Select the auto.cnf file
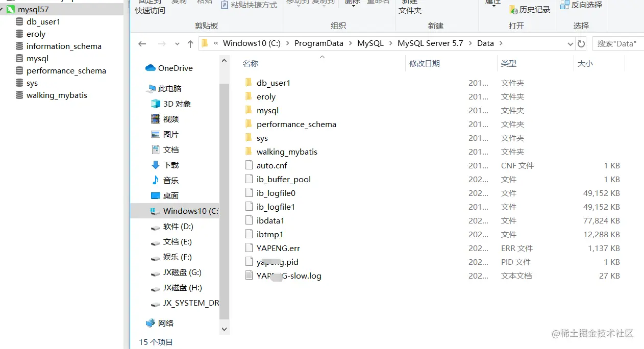 coord(272,165)
